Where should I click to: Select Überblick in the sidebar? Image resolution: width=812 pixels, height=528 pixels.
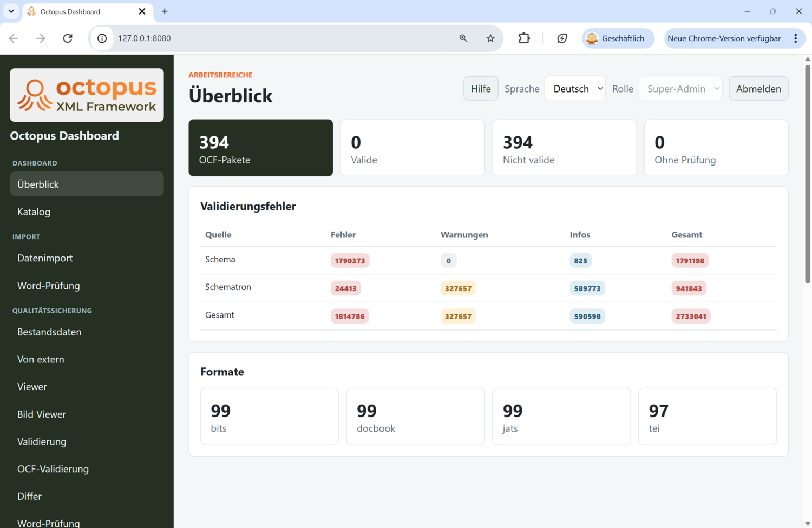click(x=87, y=184)
